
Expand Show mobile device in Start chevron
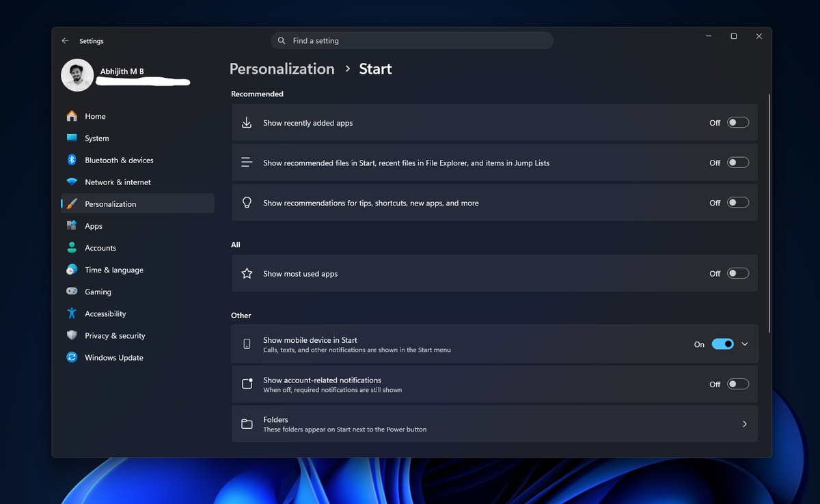tap(745, 344)
